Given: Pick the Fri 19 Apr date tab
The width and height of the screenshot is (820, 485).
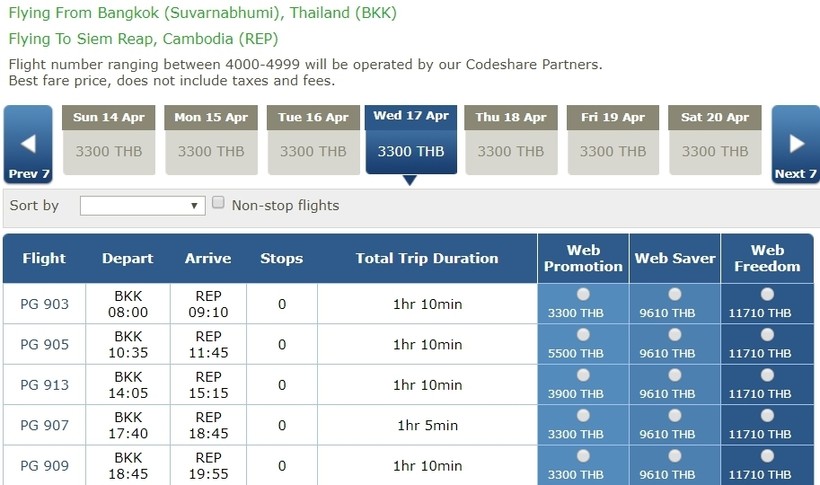Looking at the screenshot, I should [x=613, y=140].
